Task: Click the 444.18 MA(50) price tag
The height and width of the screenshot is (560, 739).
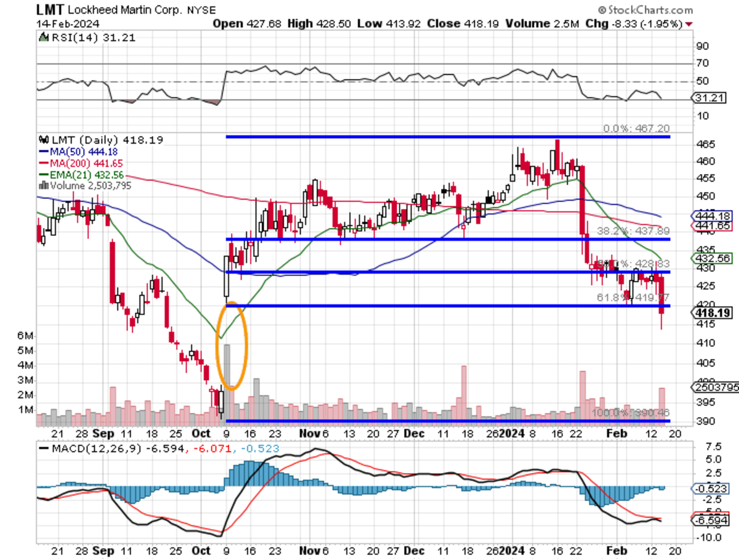Action: (713, 216)
